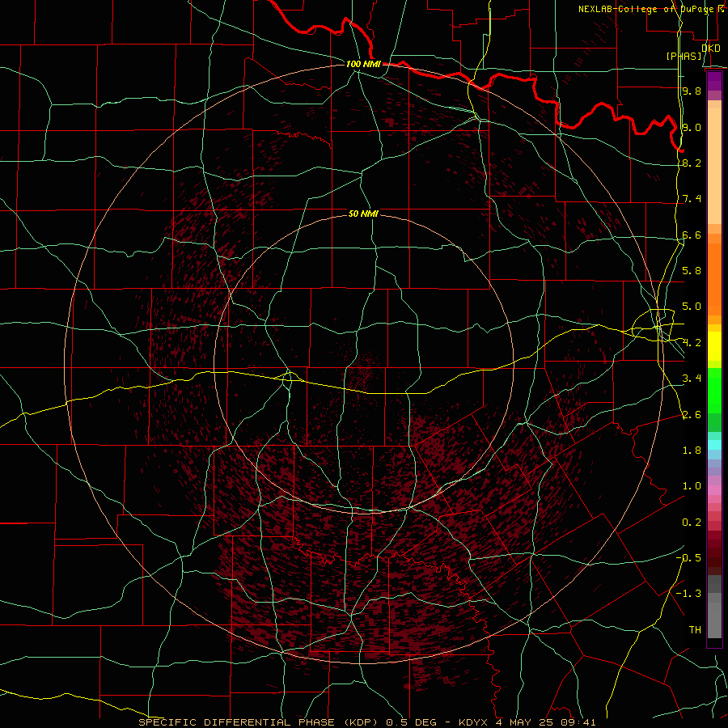Click the 4.2 legend value
The height and width of the screenshot is (728, 728).
[x=692, y=343]
